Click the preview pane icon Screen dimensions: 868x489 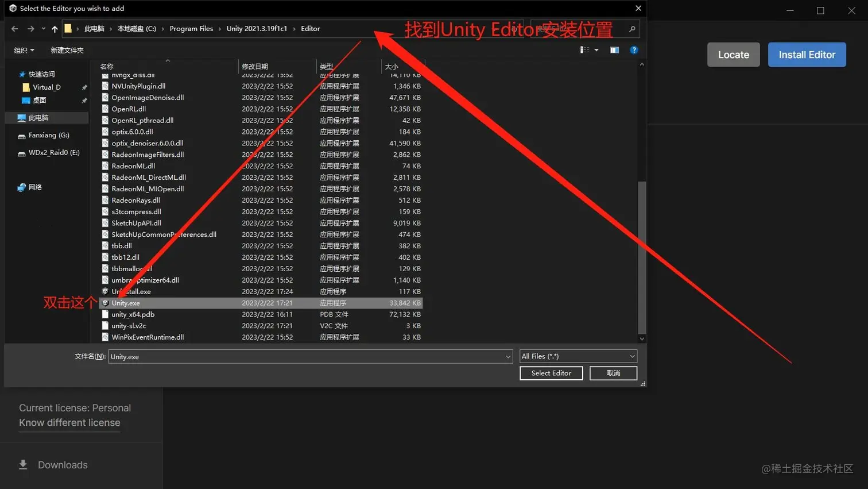pos(614,50)
